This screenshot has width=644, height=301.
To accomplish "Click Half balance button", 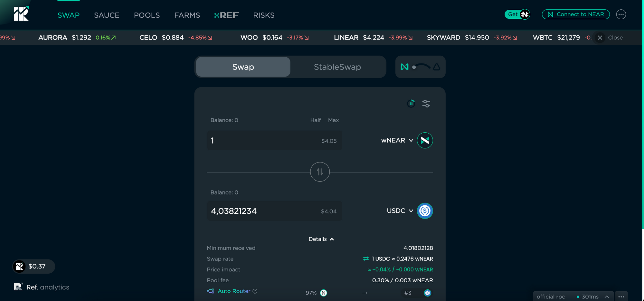I will pos(316,120).
